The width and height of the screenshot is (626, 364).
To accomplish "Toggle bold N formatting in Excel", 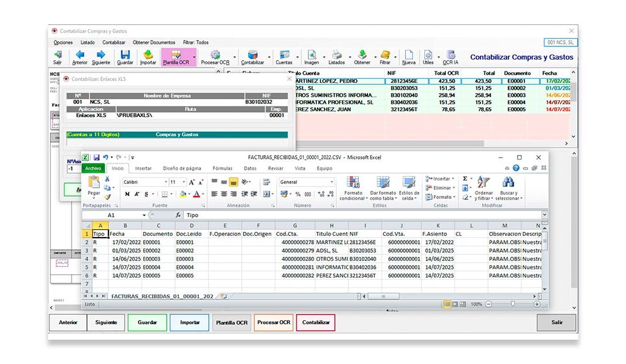I will [127, 194].
